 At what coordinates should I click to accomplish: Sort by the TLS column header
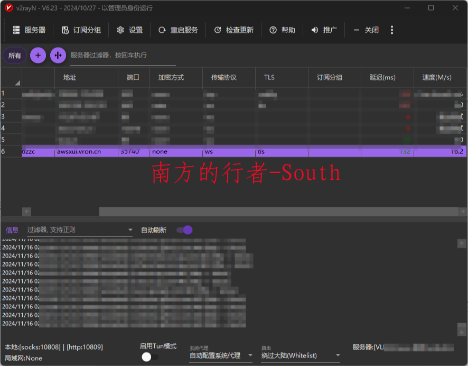[x=282, y=77]
